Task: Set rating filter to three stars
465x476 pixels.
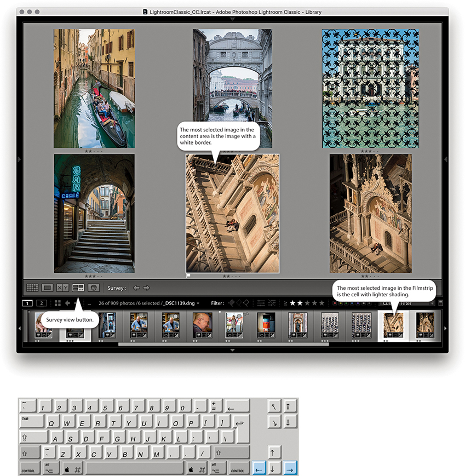Action: pos(307,303)
